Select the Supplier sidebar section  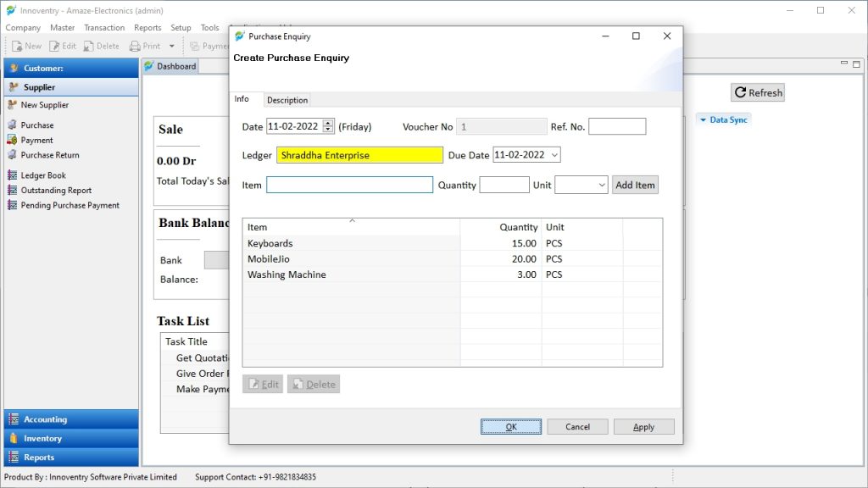[71, 87]
